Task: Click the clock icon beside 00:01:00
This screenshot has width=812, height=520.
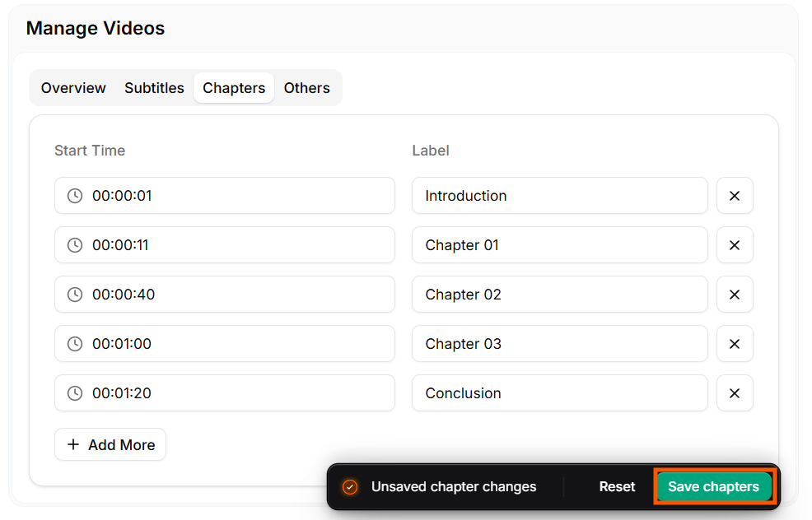Action: (x=75, y=344)
